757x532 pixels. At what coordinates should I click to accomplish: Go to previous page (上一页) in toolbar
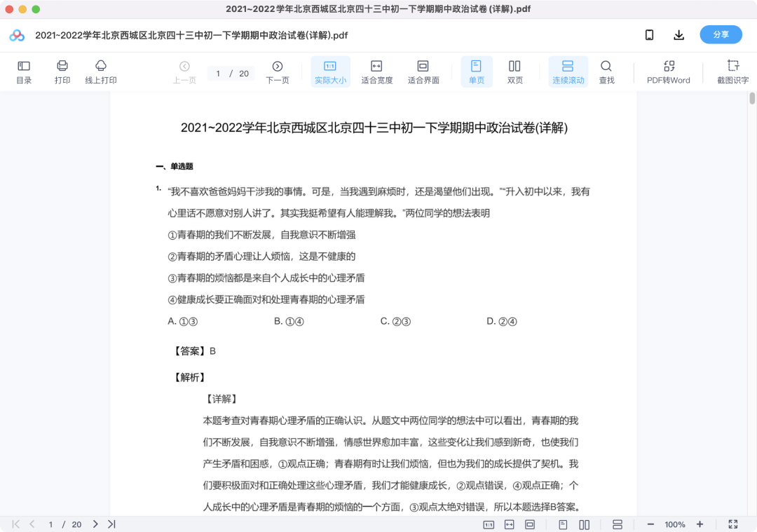184,72
